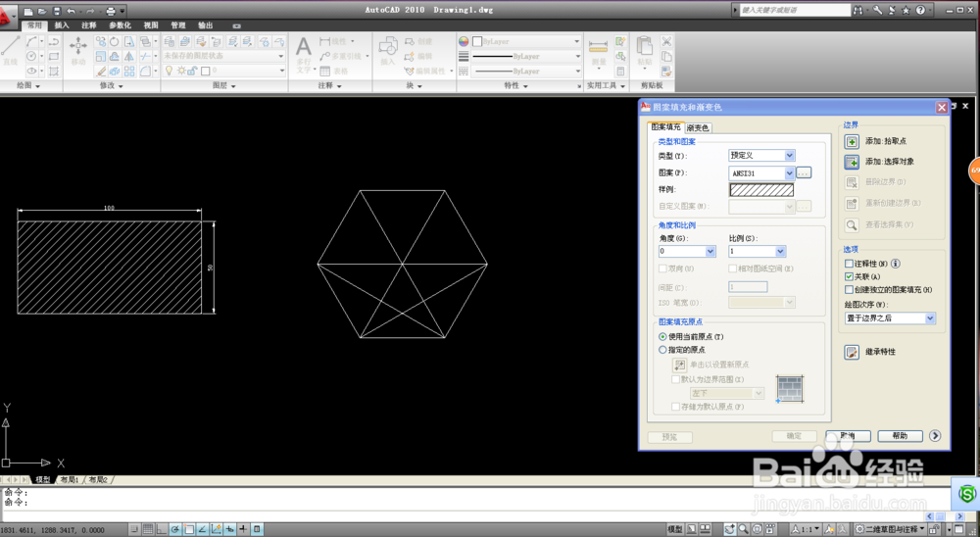Open the 管理 ribbon tab
This screenshot has height=537, width=980.
pos(178,25)
